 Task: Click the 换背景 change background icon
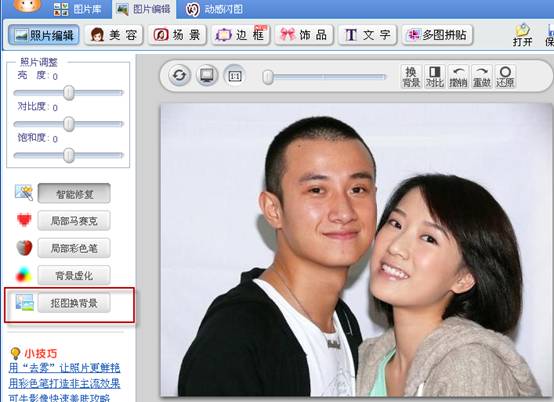411,76
